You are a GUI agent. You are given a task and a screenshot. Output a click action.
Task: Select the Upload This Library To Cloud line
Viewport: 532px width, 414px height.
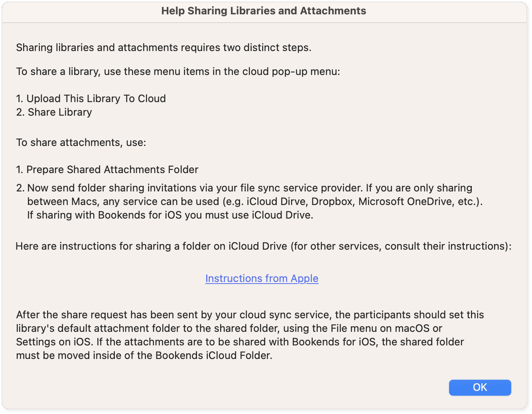(91, 99)
